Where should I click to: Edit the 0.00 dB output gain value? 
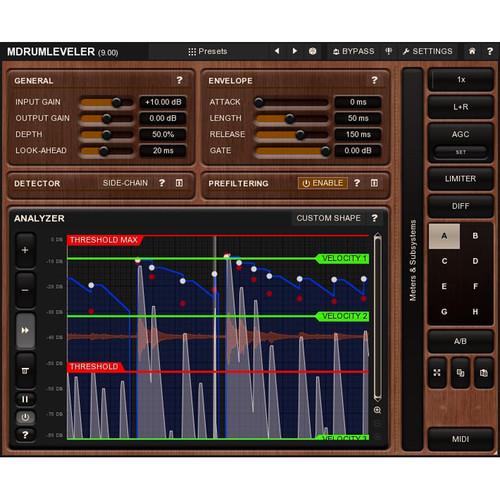163,118
